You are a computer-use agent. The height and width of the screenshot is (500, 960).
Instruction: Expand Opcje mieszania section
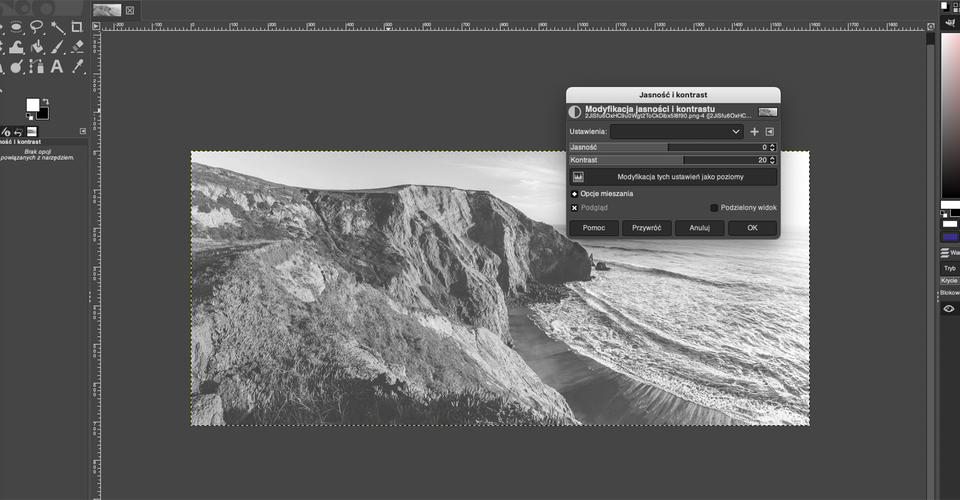click(x=574, y=193)
